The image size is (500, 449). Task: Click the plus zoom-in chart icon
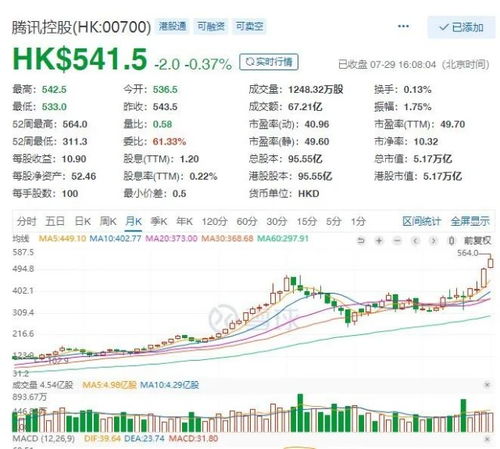[379, 240]
